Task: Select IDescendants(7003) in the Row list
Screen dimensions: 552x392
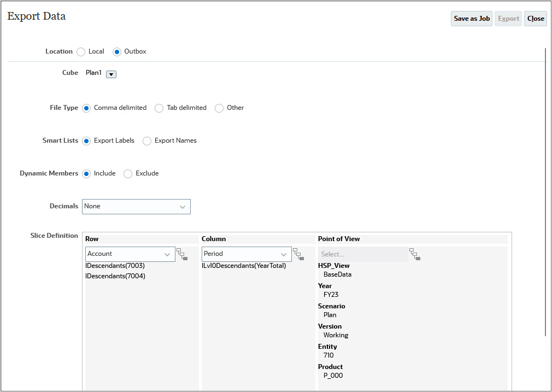Action: click(x=115, y=267)
